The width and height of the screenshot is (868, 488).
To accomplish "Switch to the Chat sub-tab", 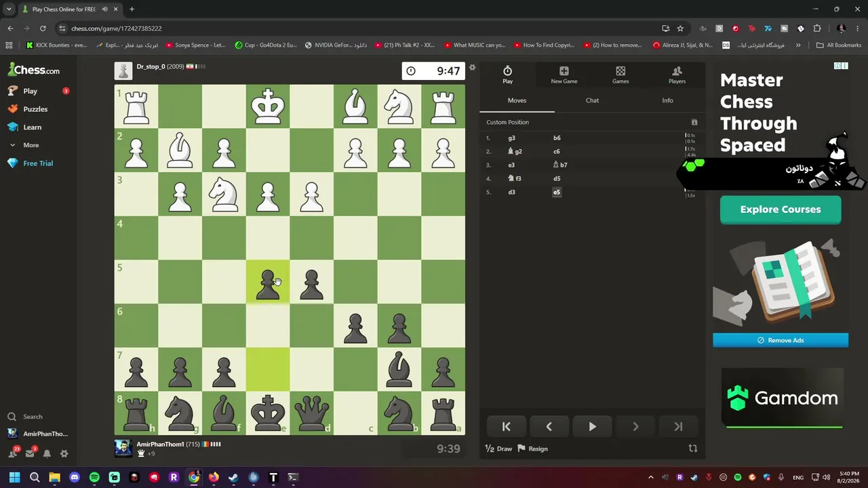I will 592,100.
